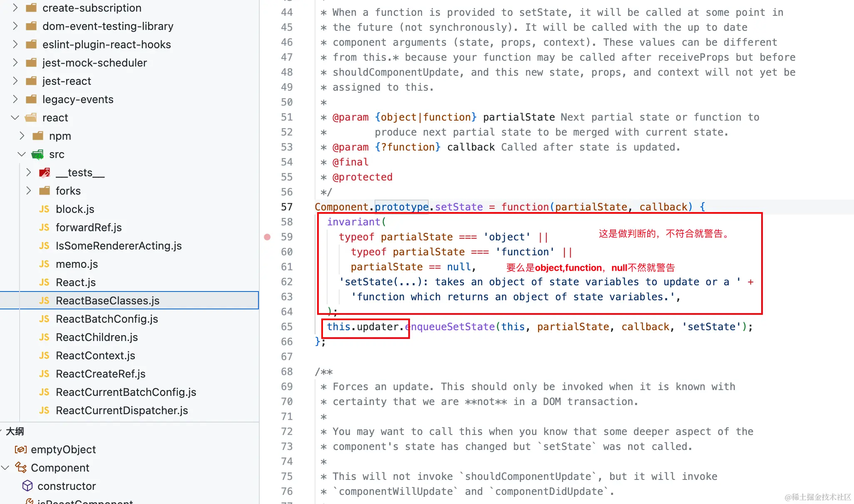Collapse the Component outline node

point(5,468)
